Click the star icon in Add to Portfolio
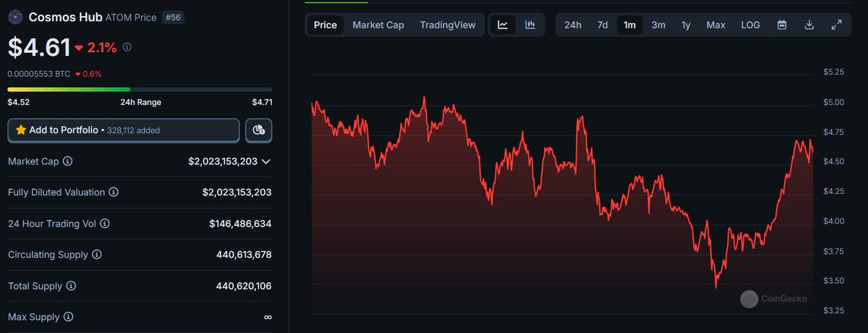868x333 pixels. pos(21,130)
